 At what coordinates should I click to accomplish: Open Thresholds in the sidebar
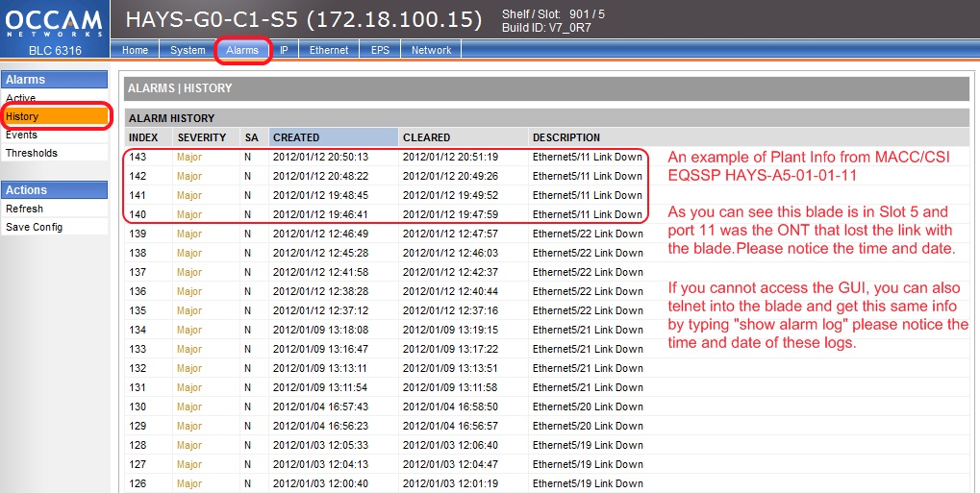coord(32,153)
